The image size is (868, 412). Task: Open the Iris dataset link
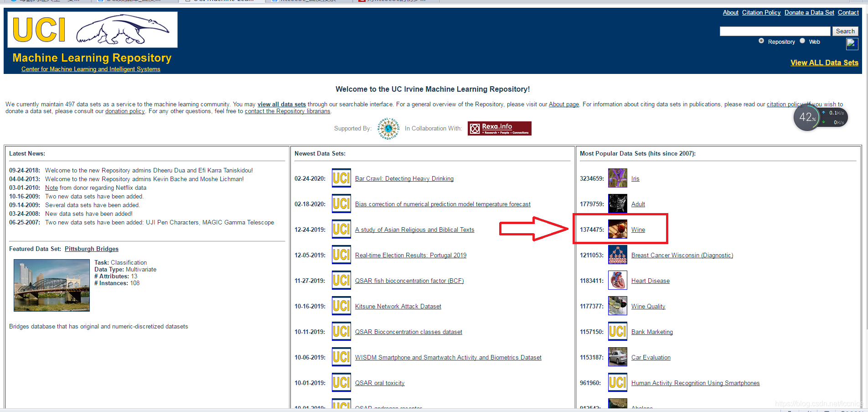pos(635,179)
